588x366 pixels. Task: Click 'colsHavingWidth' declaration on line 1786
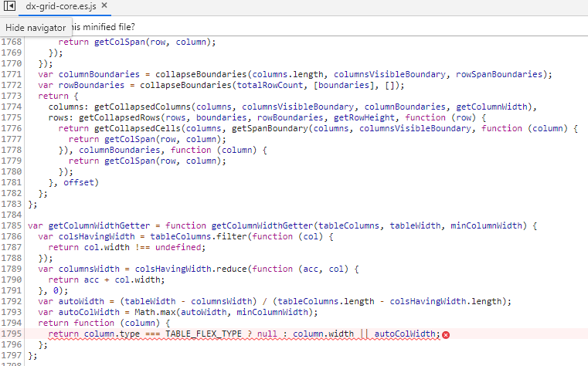97,236
